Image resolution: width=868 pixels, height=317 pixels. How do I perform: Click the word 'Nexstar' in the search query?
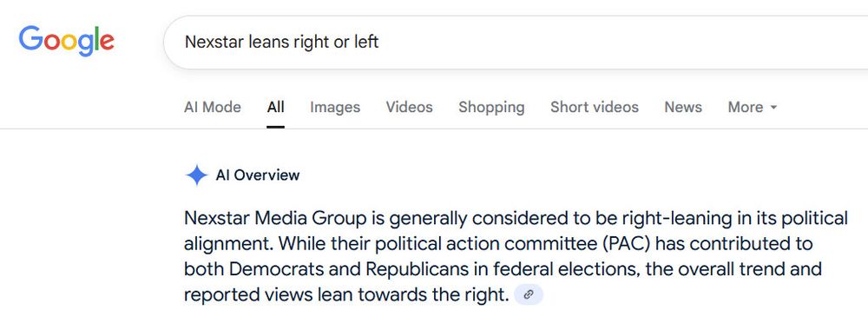pos(214,42)
